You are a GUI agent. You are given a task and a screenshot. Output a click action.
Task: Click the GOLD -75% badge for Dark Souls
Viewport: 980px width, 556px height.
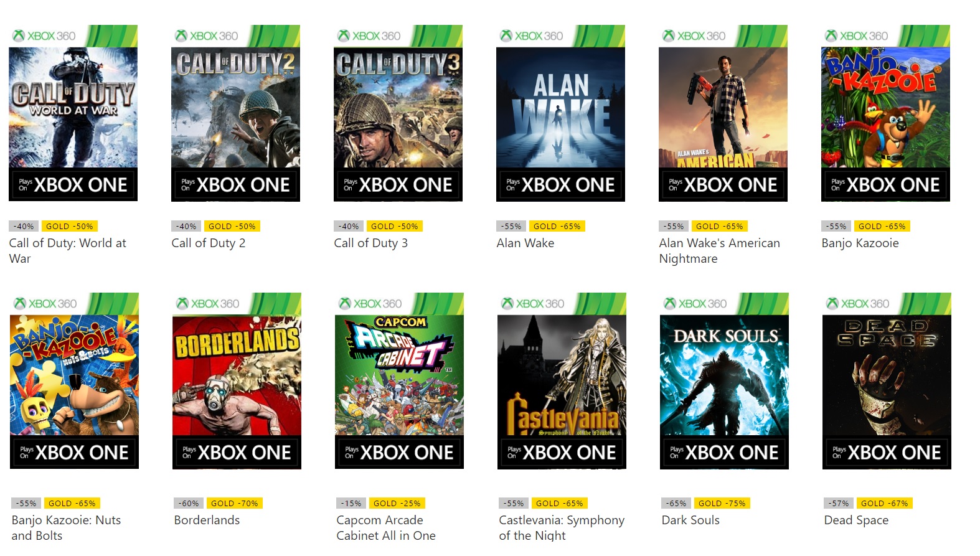tap(722, 503)
